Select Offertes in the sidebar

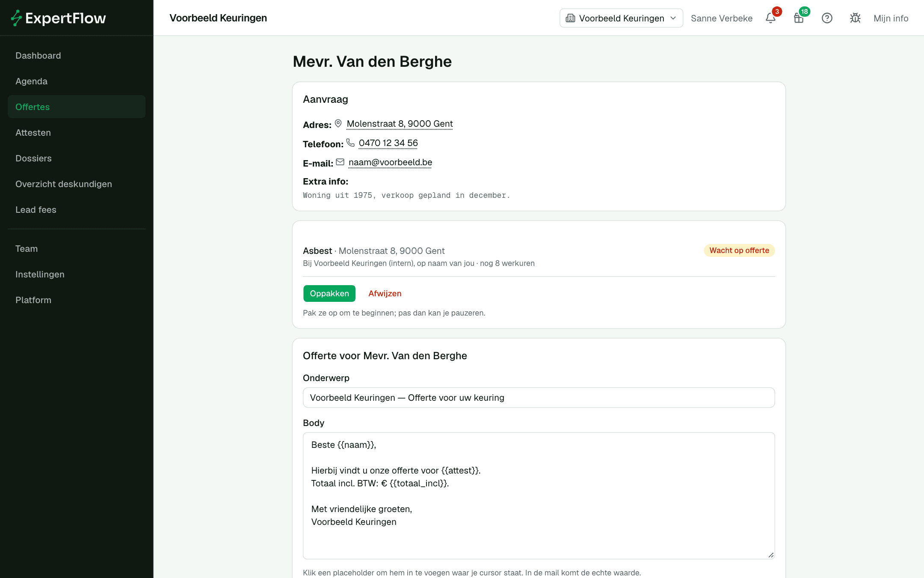tap(77, 107)
